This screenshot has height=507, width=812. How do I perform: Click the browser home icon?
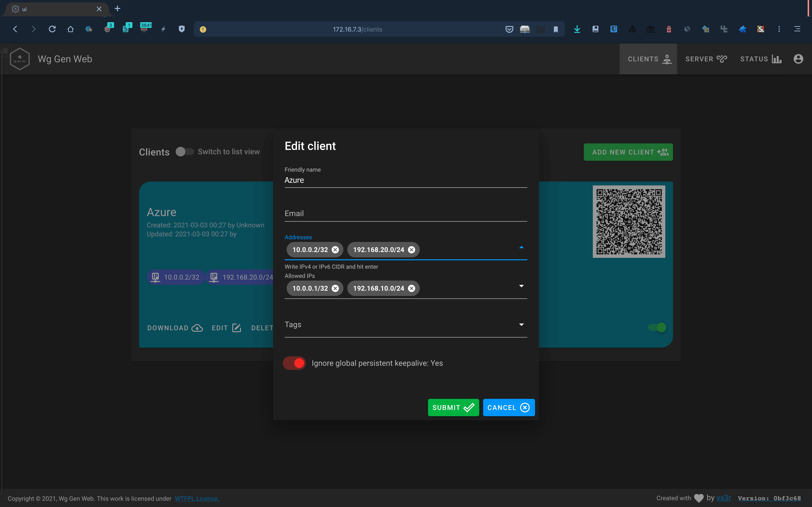coord(71,29)
